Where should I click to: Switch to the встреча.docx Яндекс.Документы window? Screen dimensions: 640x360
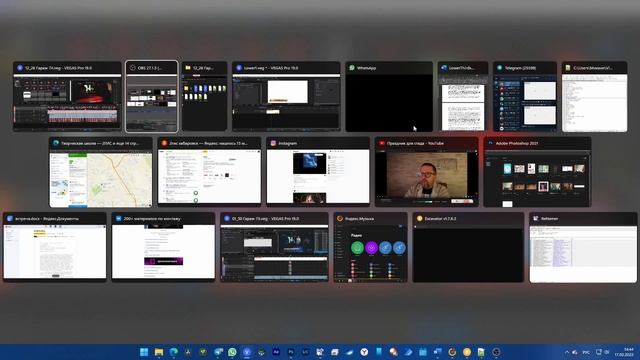click(55, 247)
